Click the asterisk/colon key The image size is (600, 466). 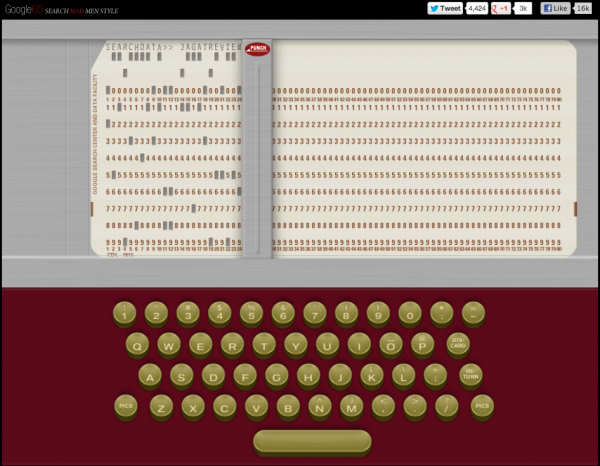pos(442,314)
